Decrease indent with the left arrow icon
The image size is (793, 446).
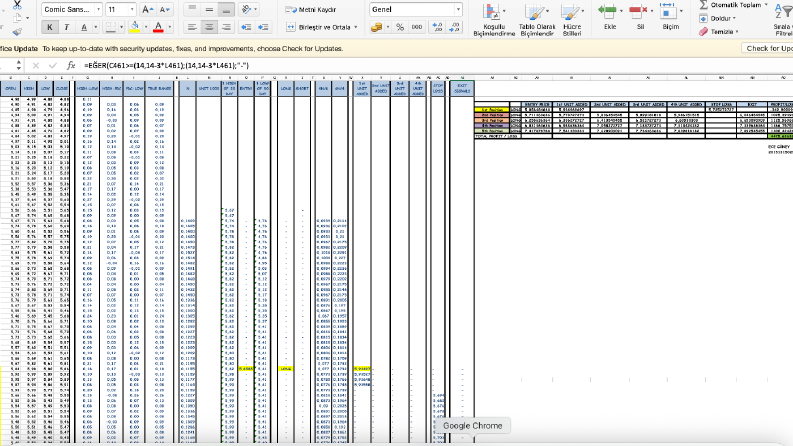(246, 27)
